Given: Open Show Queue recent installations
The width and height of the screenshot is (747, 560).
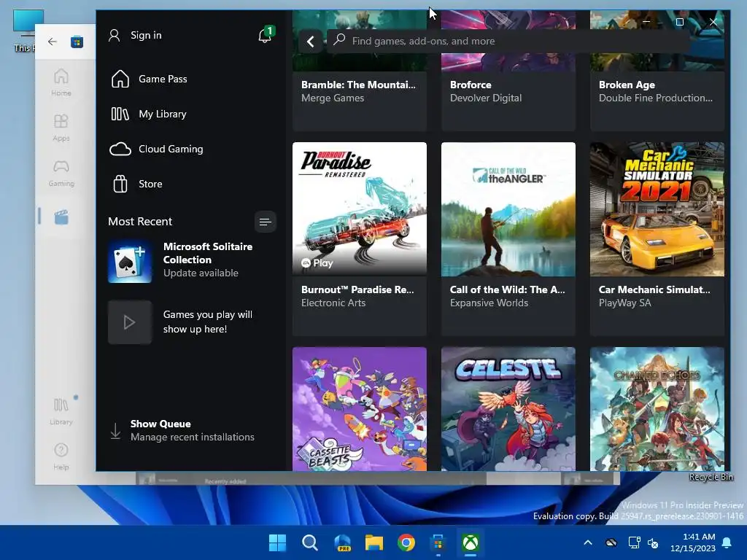Looking at the screenshot, I should pos(193,430).
